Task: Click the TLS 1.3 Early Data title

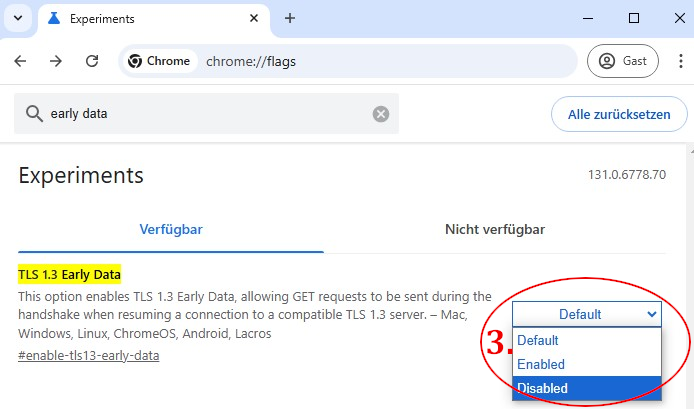Action: (x=69, y=274)
